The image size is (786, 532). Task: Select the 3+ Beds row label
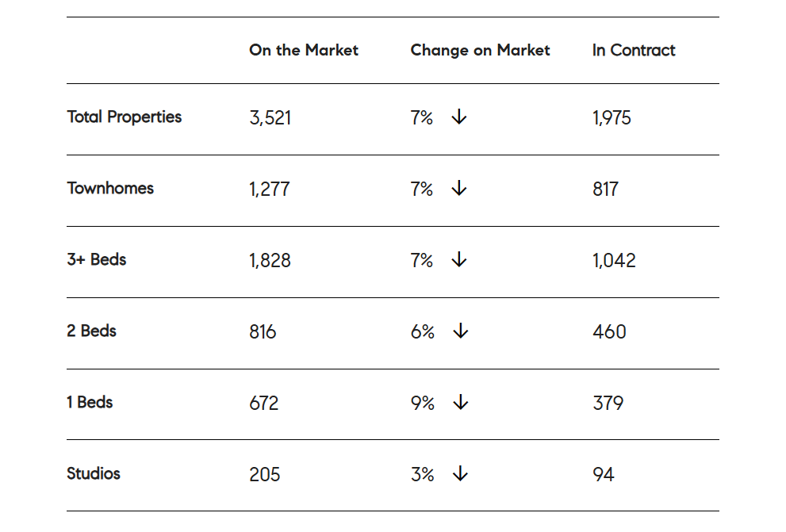pos(97,260)
